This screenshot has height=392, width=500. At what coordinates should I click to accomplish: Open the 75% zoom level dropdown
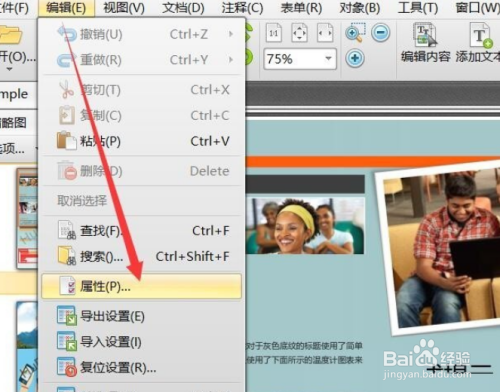328,59
